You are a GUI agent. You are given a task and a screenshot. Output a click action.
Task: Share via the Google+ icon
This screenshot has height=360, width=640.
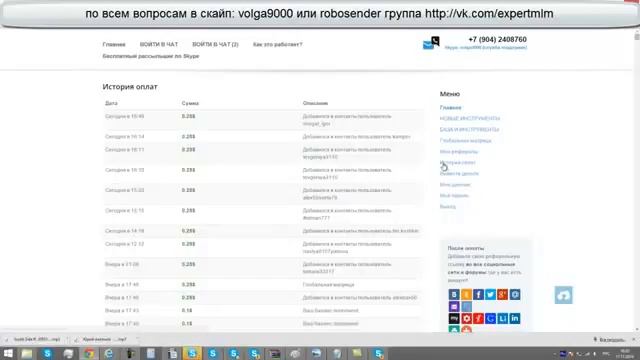click(x=502, y=294)
